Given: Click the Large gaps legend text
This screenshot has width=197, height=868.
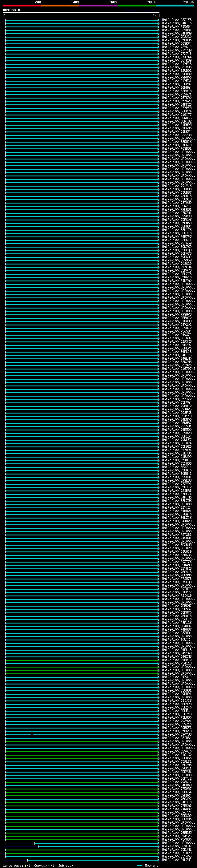Looking at the screenshot, I should click(38, 865).
